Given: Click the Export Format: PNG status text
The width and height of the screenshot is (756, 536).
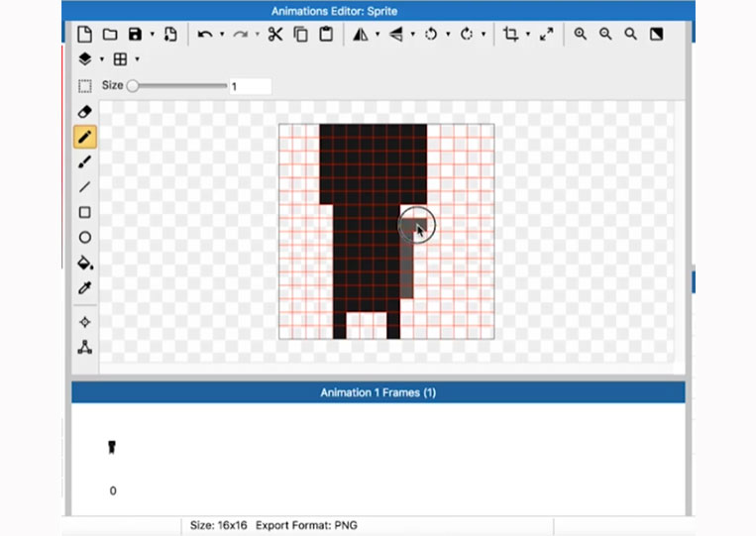Looking at the screenshot, I should 306,525.
